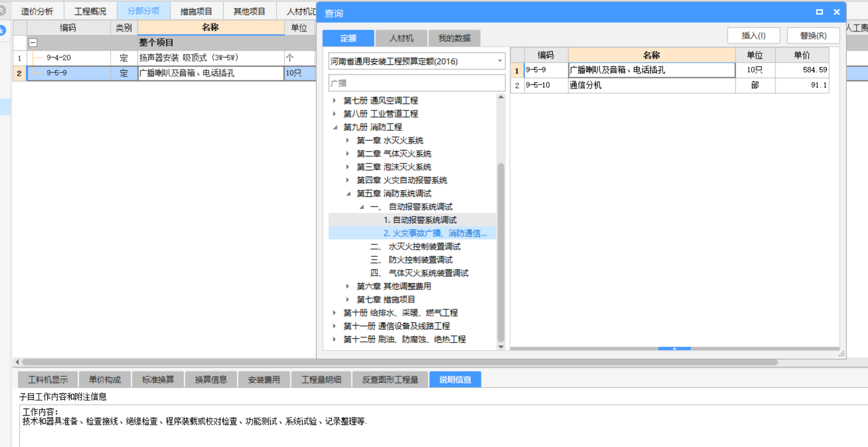Open 工程量明细 bottom tab
Image resolution: width=868 pixels, height=447 pixels.
(321, 379)
